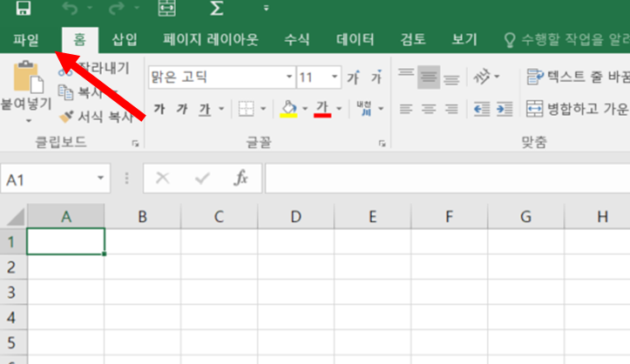The height and width of the screenshot is (364, 630).
Task: Click the 복사 copy button
Action: pyautogui.click(x=83, y=92)
